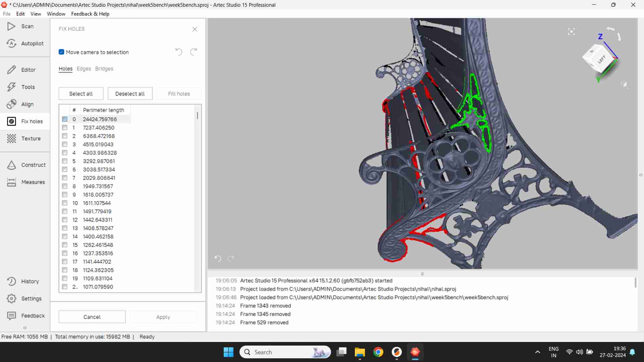Click the holes list scrollbar thumb

pyautogui.click(x=198, y=115)
